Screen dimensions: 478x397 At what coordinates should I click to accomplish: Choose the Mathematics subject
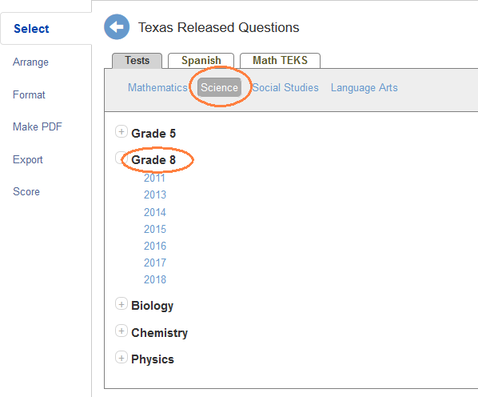pos(158,88)
